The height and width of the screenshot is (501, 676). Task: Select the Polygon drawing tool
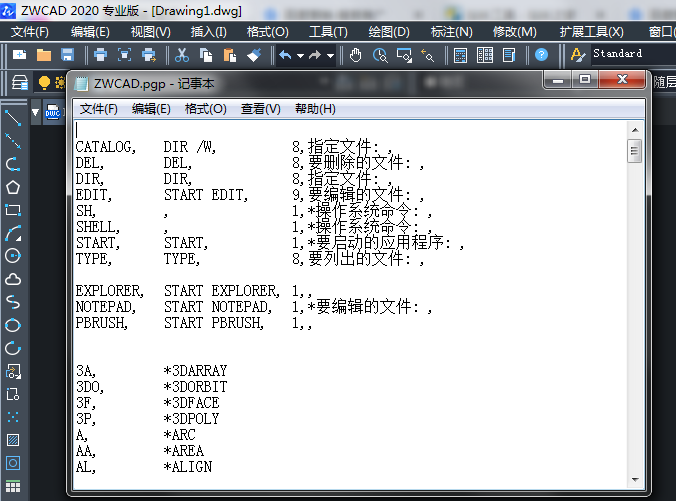pos(13,187)
